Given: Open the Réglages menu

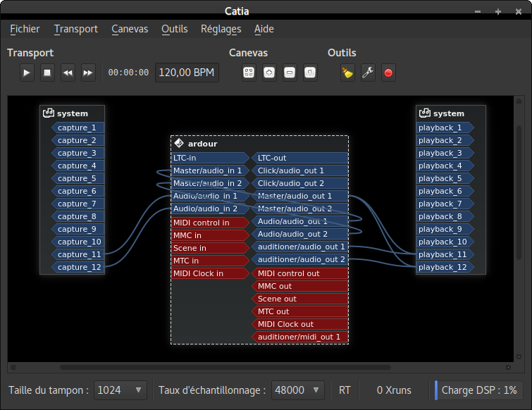Looking at the screenshot, I should tap(221, 29).
